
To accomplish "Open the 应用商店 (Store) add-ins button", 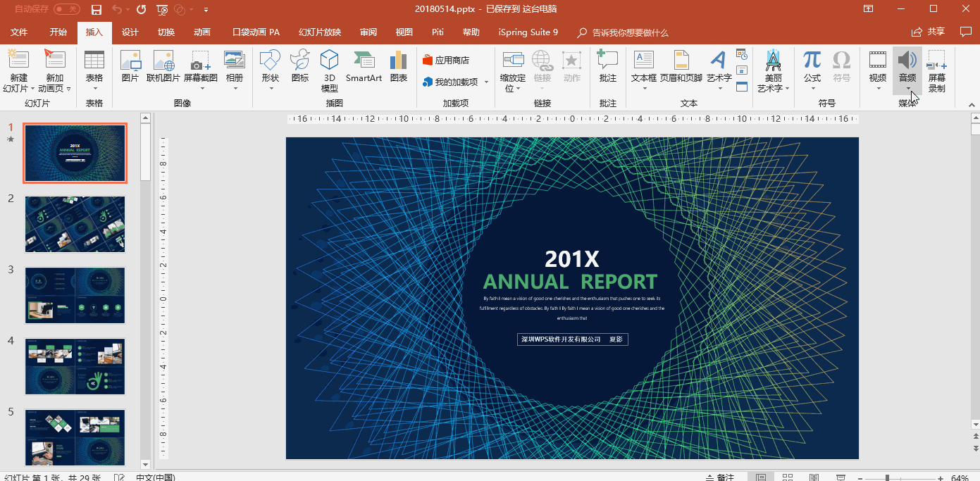I will [x=446, y=60].
